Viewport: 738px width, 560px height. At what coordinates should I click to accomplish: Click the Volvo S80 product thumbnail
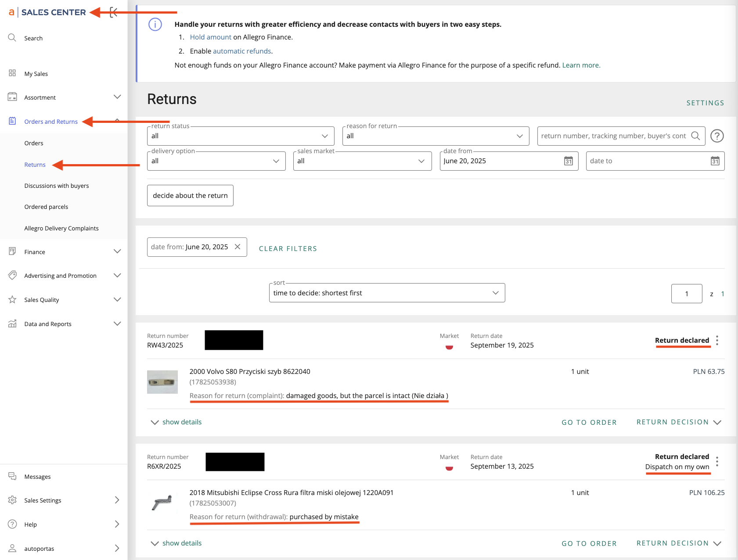[162, 382]
